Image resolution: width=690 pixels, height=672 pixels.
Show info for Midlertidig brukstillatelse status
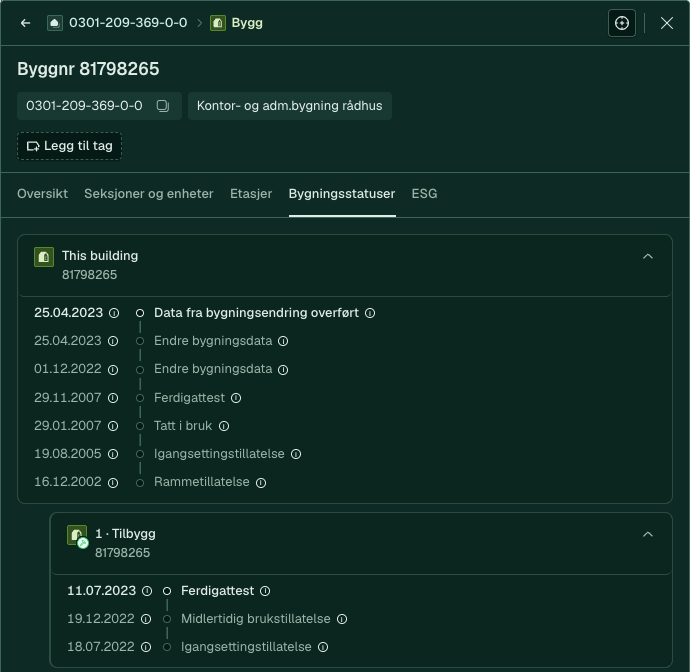click(342, 619)
